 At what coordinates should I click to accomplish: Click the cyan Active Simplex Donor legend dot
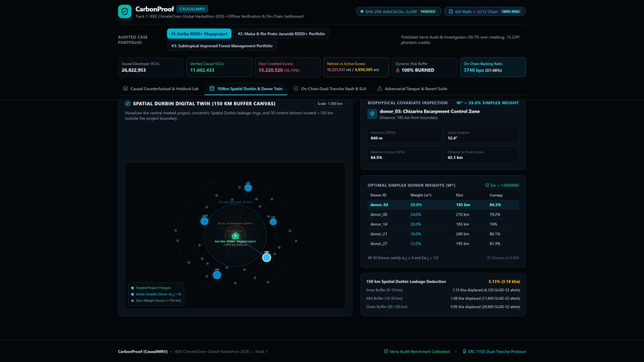(x=133, y=294)
